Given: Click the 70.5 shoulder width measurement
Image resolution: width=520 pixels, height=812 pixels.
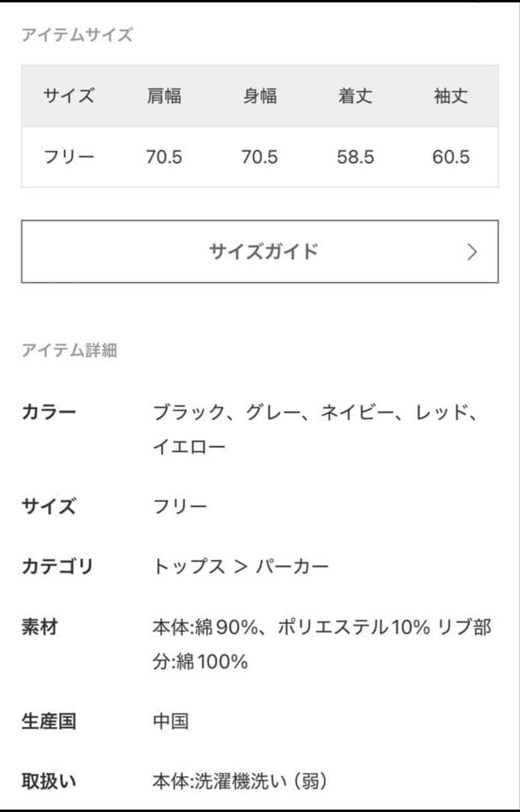Looking at the screenshot, I should (166, 157).
